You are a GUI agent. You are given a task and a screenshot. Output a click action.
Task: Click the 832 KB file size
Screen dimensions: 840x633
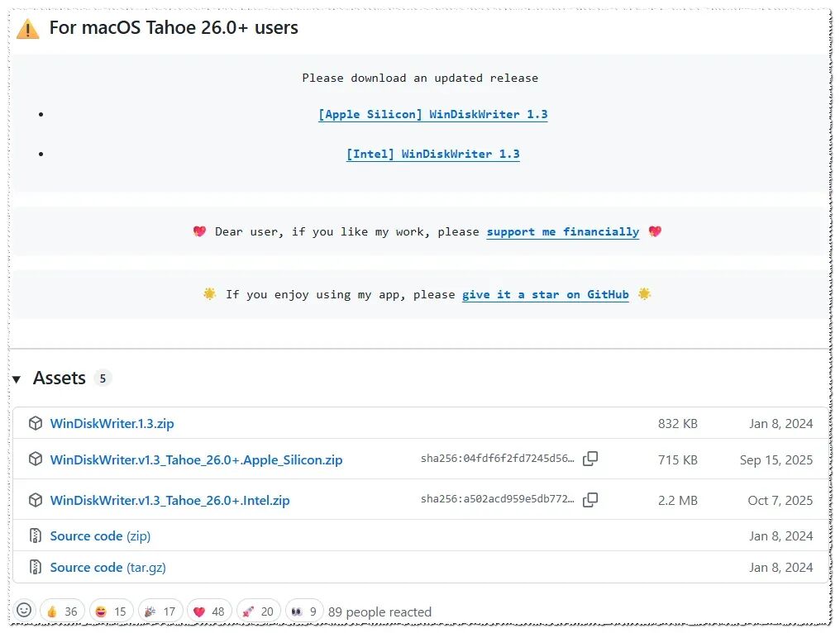(678, 424)
